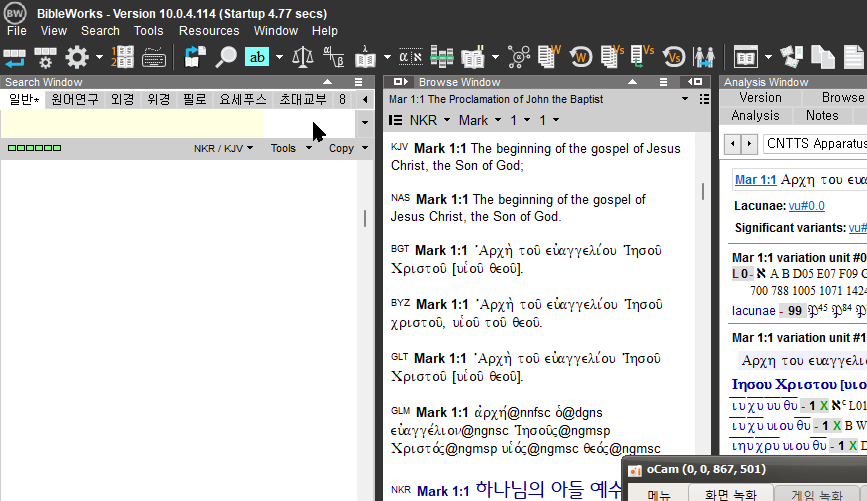Open the related words network graph icon
This screenshot has height=501, width=867.
[x=519, y=57]
